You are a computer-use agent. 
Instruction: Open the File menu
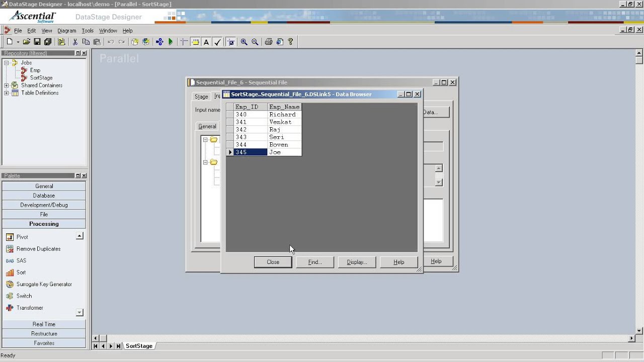[18, 31]
